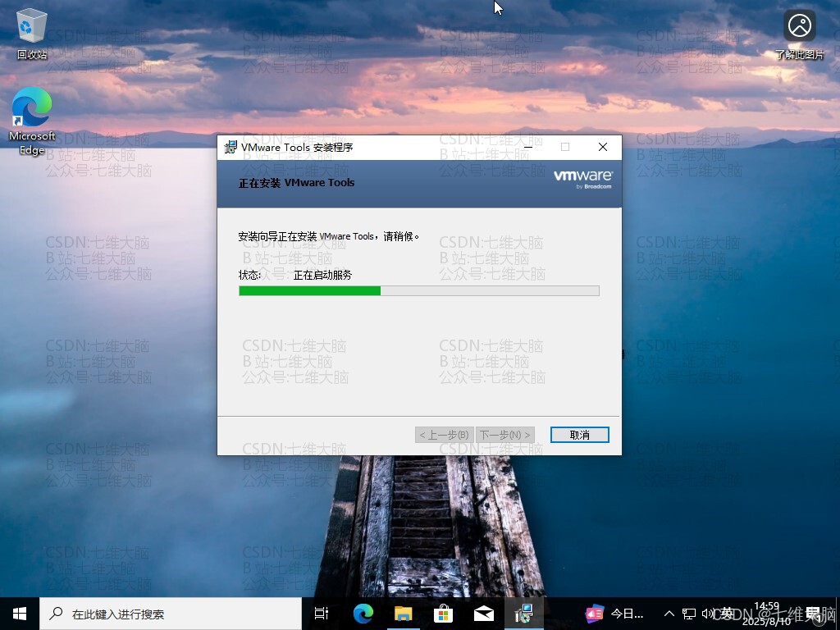840x630 pixels.
Task: Click the 正在安装 VMware Tools heading
Action: (x=296, y=183)
